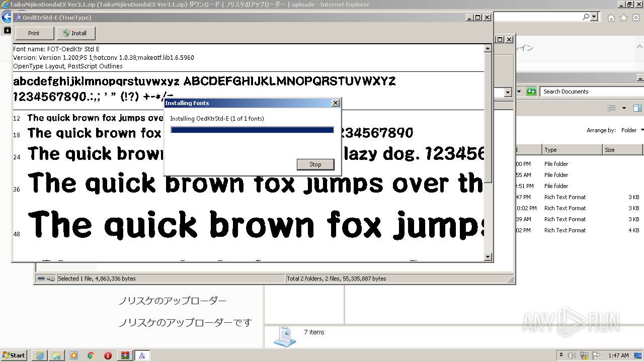
Task: Close the Installing Fonts dialog
Action: click(x=336, y=103)
